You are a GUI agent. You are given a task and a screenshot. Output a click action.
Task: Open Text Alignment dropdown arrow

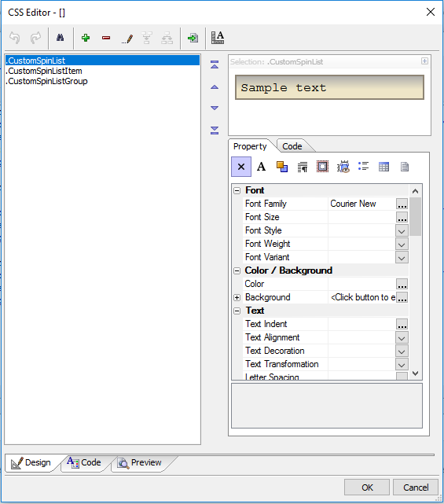(402, 338)
